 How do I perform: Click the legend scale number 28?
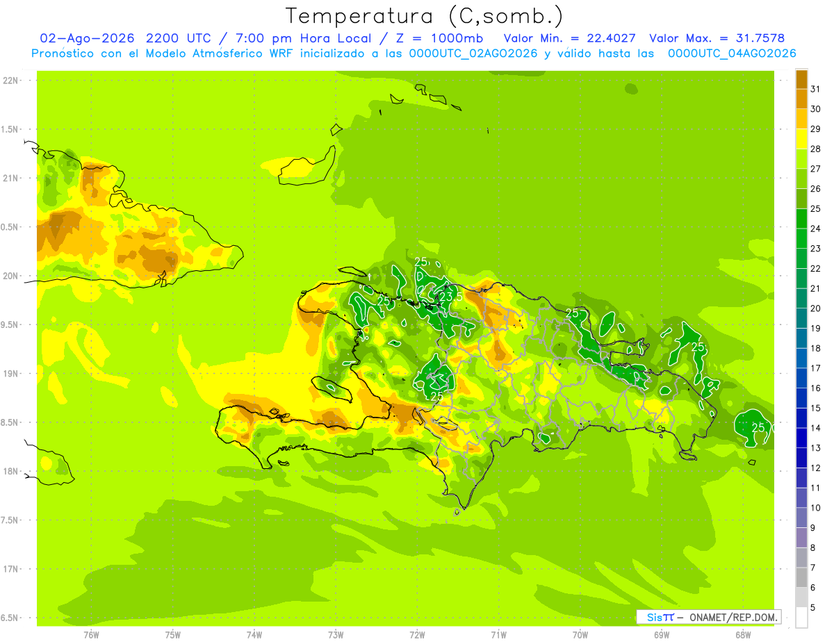point(816,149)
